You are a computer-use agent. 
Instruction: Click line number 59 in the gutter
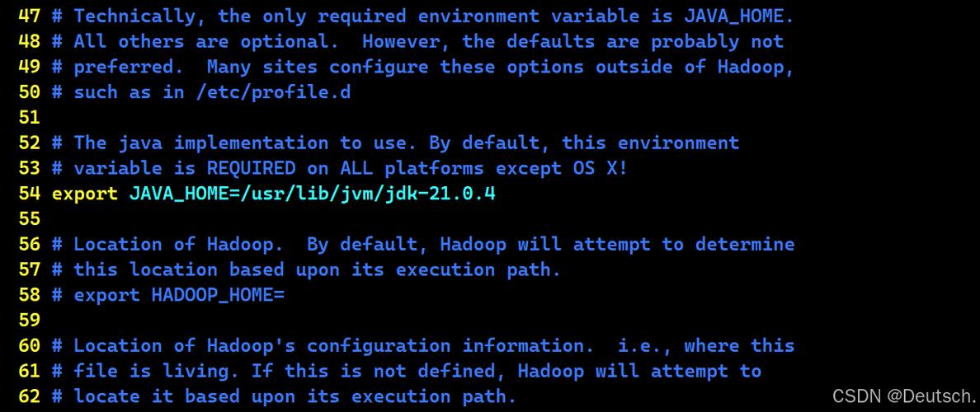tap(29, 321)
